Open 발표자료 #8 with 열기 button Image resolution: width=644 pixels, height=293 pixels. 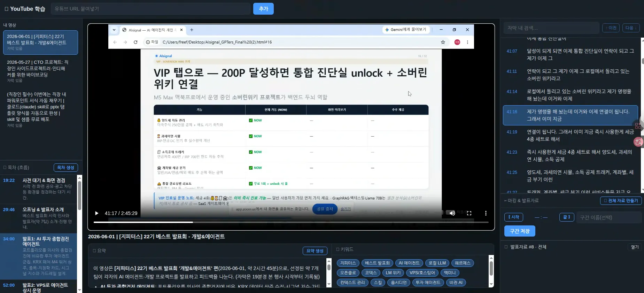635,247
